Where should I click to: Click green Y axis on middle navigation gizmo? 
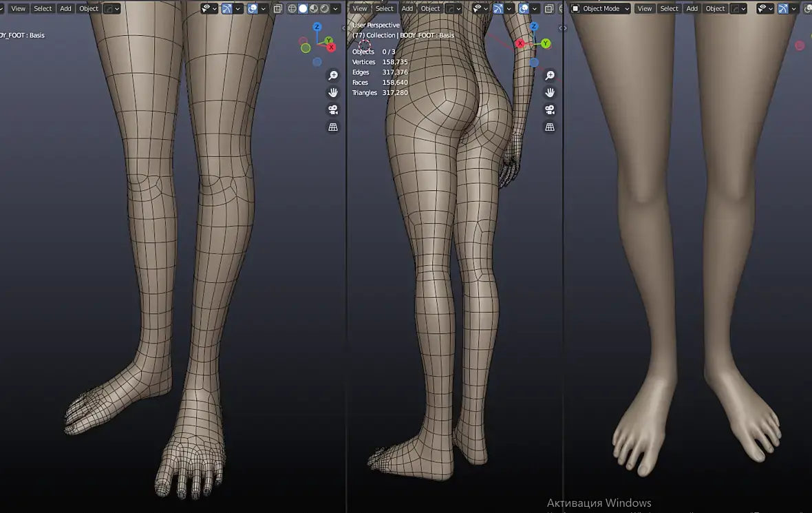click(x=545, y=43)
